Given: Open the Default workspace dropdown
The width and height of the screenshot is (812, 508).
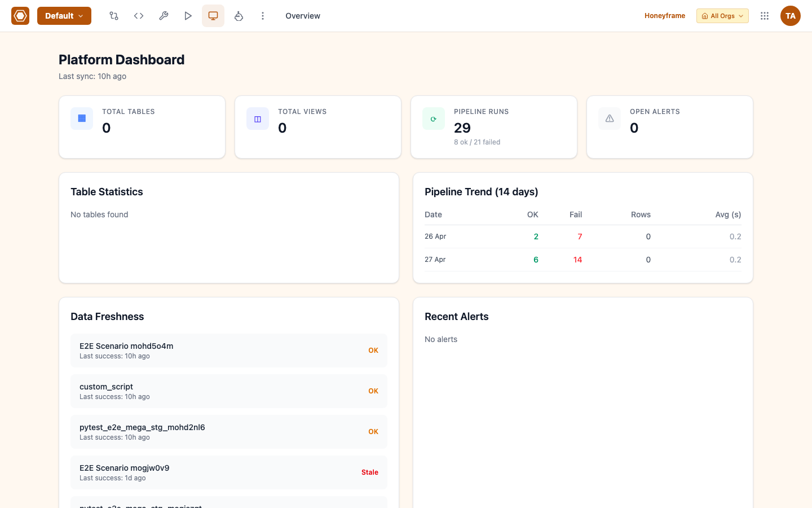Looking at the screenshot, I should [64, 16].
